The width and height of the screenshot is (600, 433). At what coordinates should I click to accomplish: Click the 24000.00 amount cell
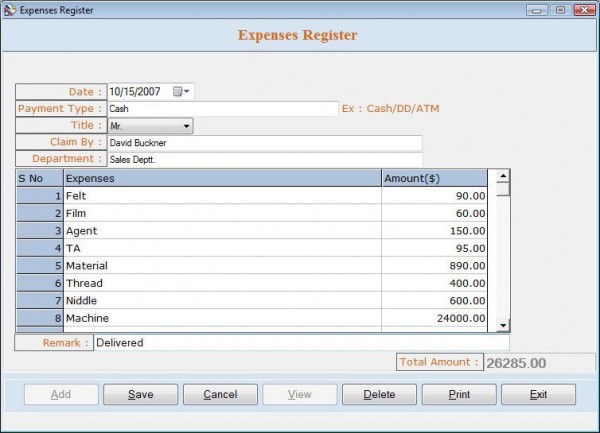(x=435, y=318)
